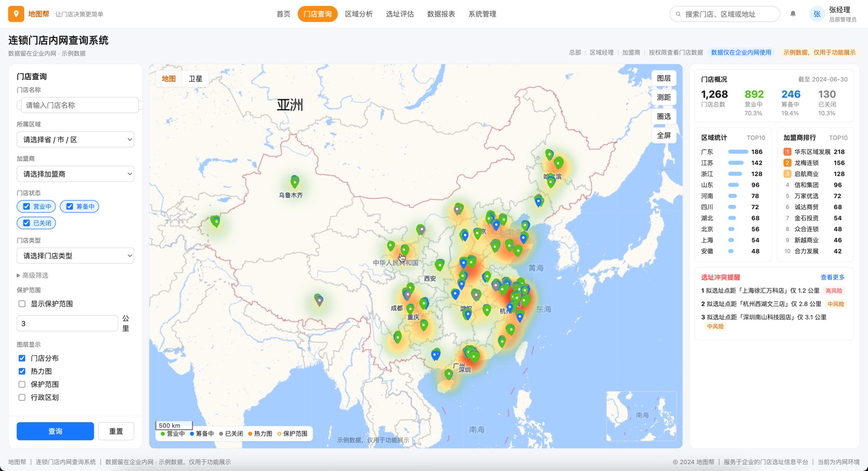Open the 选址评估 nav item
The width and height of the screenshot is (868, 471).
pos(400,14)
